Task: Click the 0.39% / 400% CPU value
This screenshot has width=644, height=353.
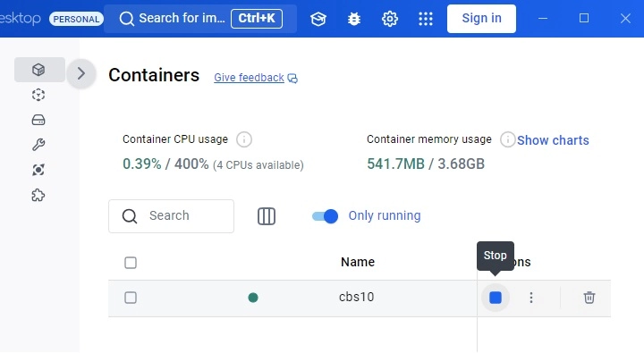Action: 166,164
